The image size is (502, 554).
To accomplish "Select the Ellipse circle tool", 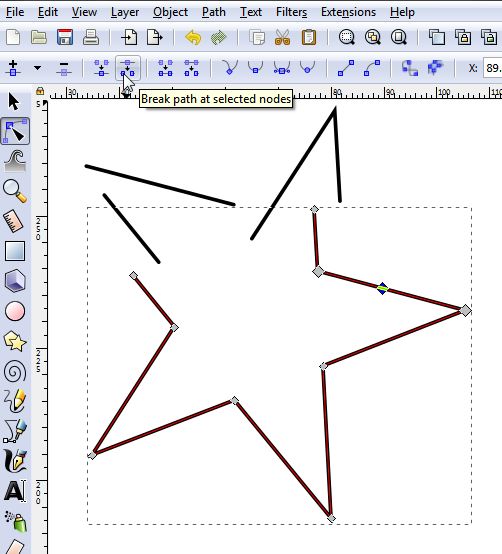I will point(15,311).
